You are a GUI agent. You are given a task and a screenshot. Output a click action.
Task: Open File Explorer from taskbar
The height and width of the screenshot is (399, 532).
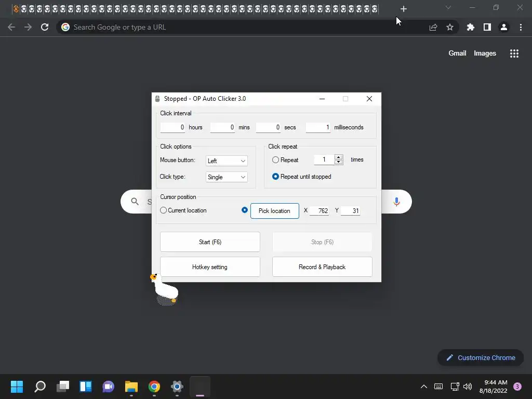tap(131, 387)
